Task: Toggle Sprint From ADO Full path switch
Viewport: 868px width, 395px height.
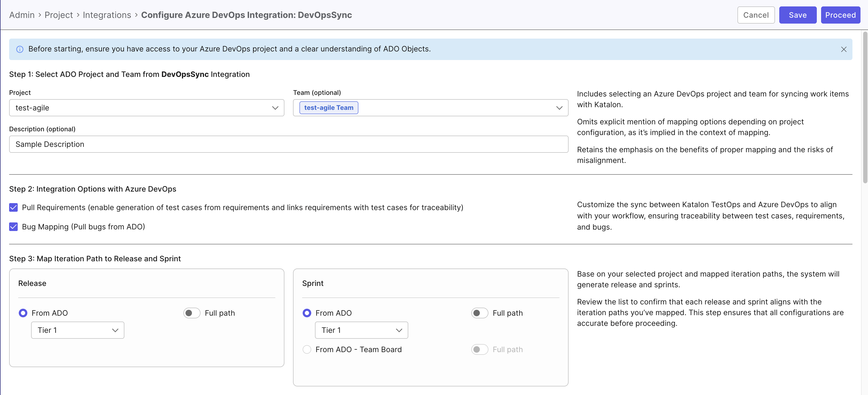Action: click(x=480, y=313)
